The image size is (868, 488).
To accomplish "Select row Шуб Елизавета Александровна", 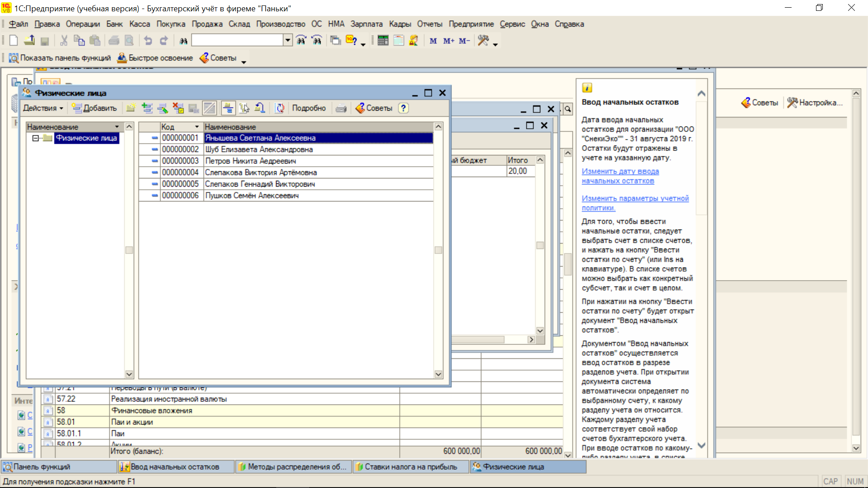I will [286, 150].
